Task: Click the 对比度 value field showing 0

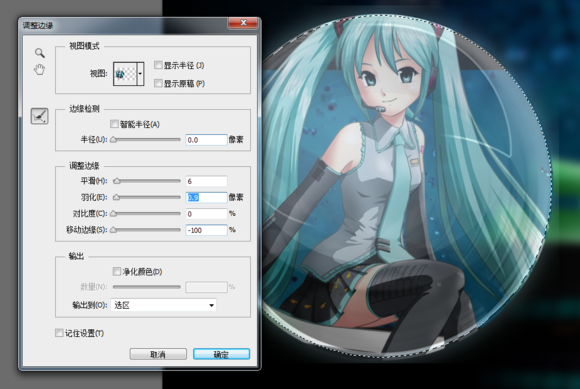Action: point(206,214)
